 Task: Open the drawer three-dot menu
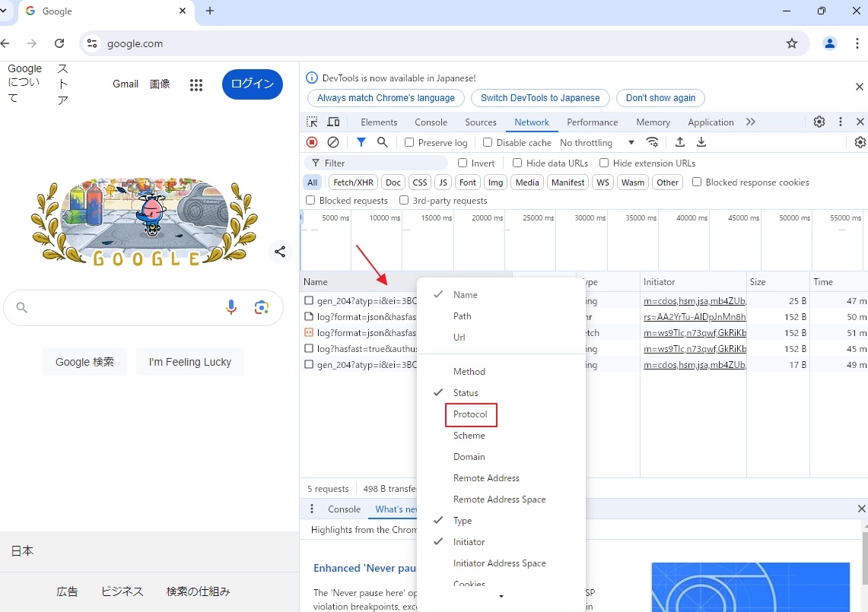pos(312,509)
